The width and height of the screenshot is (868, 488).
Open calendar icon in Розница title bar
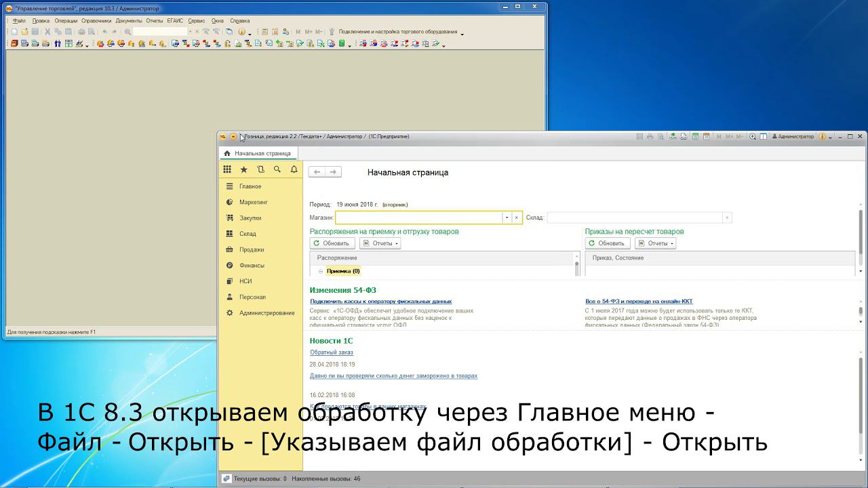point(706,136)
